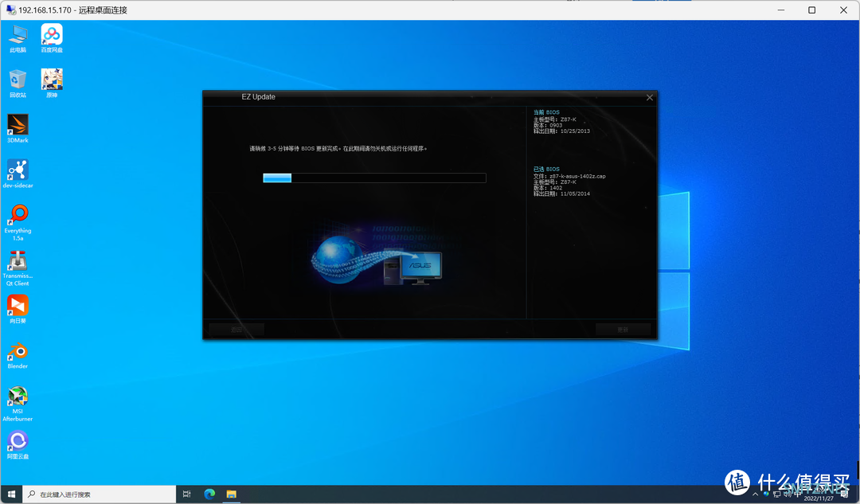This screenshot has height=504, width=860.
Task: Click the greyed-out 返回 back button
Action: coord(236,330)
